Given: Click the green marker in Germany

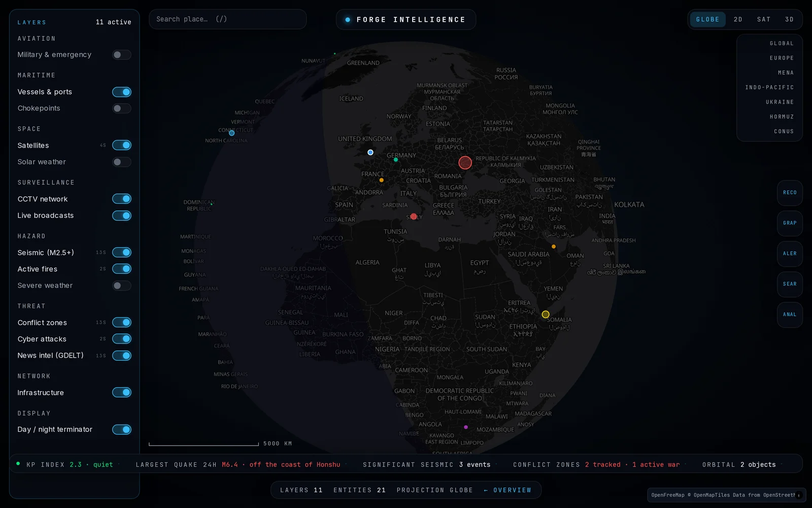Looking at the screenshot, I should coord(396,160).
